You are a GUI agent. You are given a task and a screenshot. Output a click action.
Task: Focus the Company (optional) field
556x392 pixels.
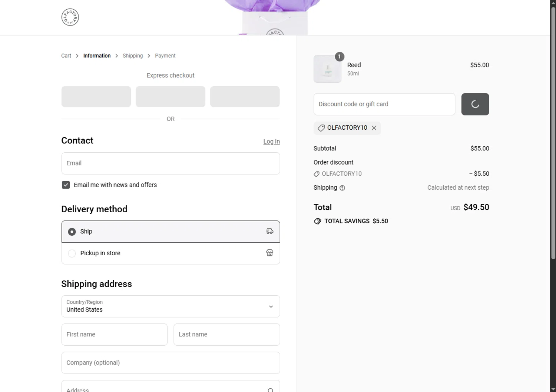tap(171, 363)
